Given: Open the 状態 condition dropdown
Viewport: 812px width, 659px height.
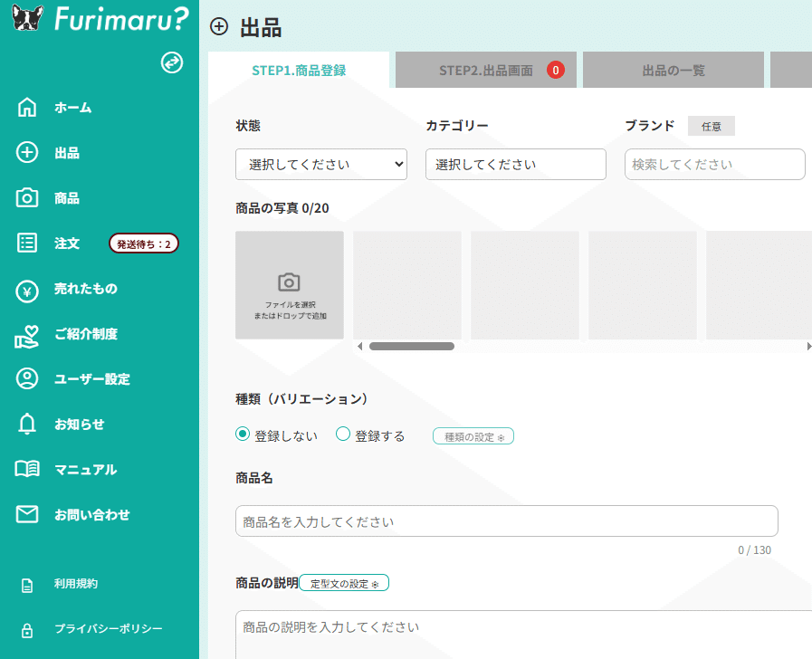Looking at the screenshot, I should click(320, 164).
